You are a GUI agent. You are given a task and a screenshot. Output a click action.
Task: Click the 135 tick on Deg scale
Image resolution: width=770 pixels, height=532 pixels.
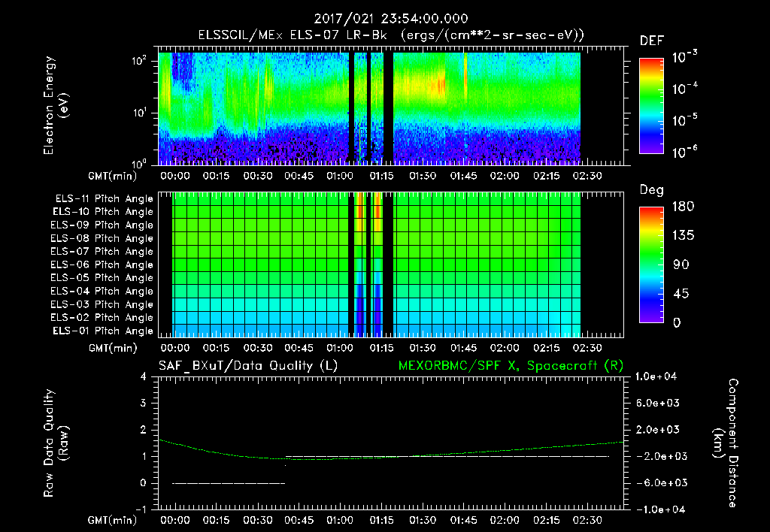click(x=683, y=236)
